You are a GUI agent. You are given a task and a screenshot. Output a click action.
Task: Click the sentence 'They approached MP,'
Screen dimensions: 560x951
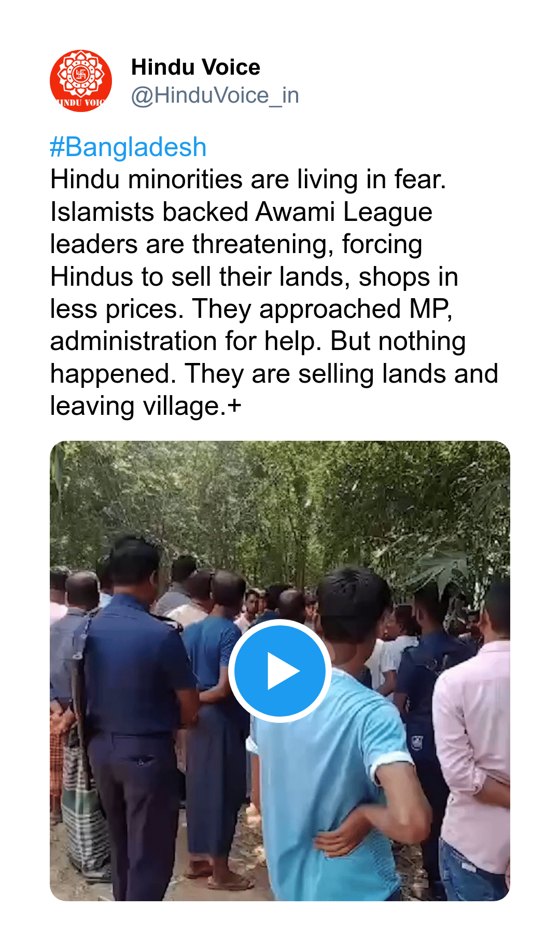point(323,309)
